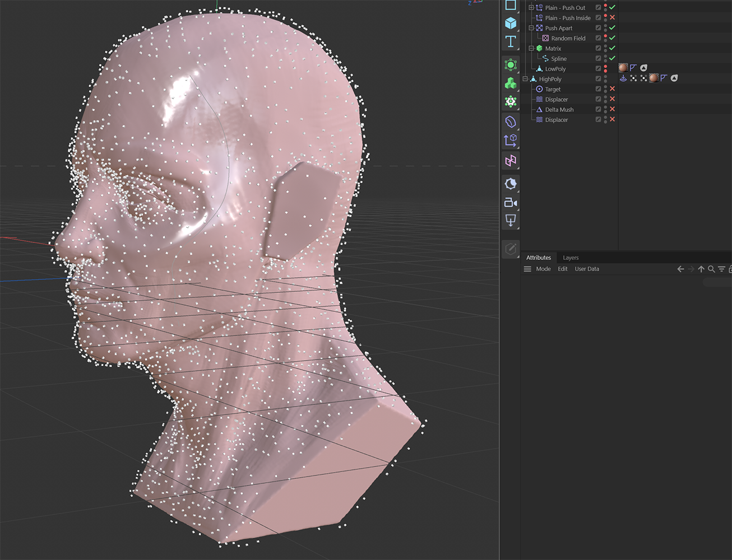732x560 pixels.
Task: Select the 'Matrix' object name
Action: point(553,49)
